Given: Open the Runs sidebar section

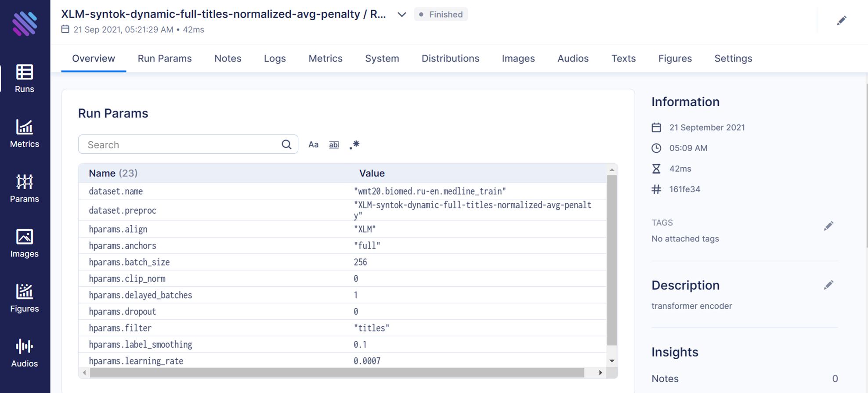Looking at the screenshot, I should [25, 79].
